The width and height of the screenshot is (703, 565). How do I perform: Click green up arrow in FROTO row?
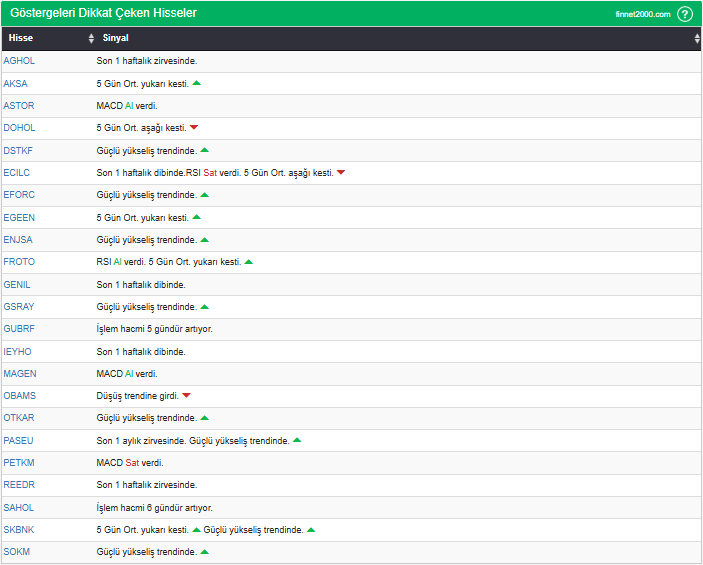click(249, 262)
